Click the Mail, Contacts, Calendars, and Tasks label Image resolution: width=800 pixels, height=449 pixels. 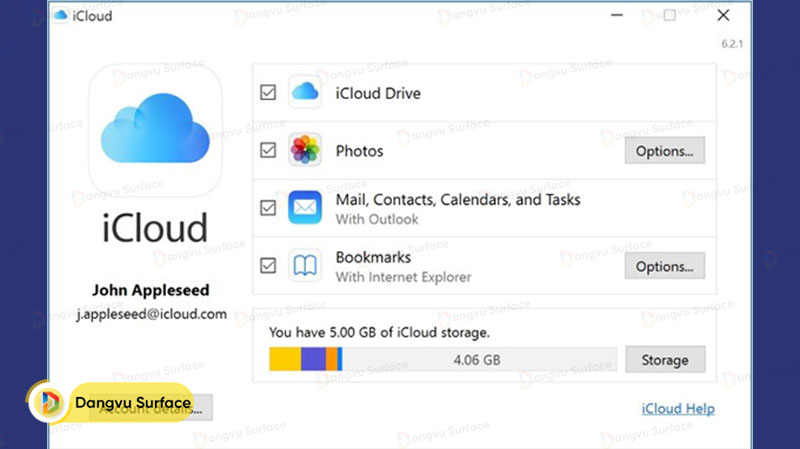458,199
